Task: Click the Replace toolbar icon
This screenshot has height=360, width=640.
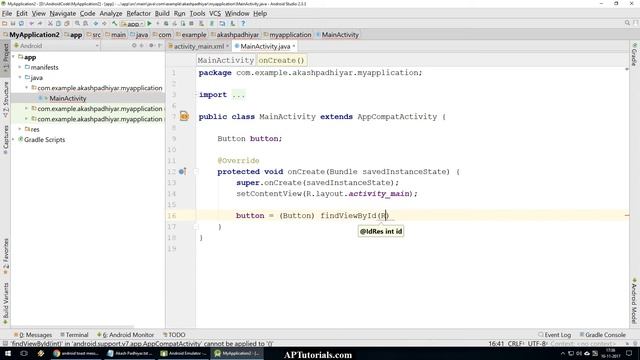Action: [85, 24]
